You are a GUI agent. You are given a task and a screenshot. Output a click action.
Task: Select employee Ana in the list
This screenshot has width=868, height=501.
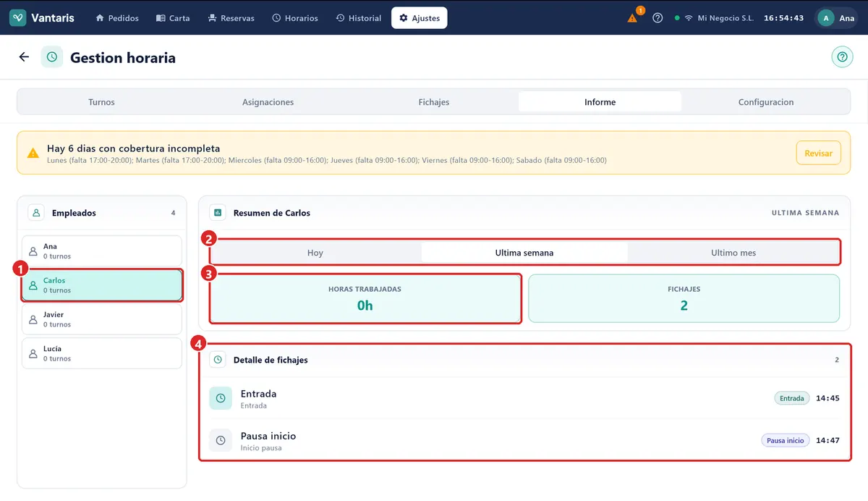[x=101, y=251]
